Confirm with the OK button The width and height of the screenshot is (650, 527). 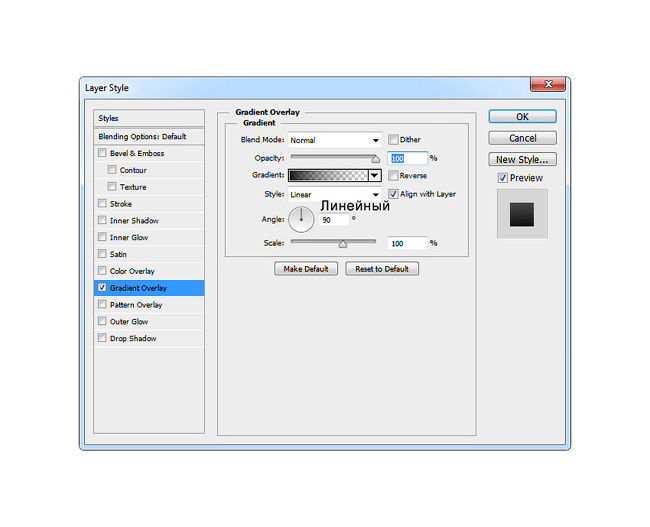[x=522, y=117]
